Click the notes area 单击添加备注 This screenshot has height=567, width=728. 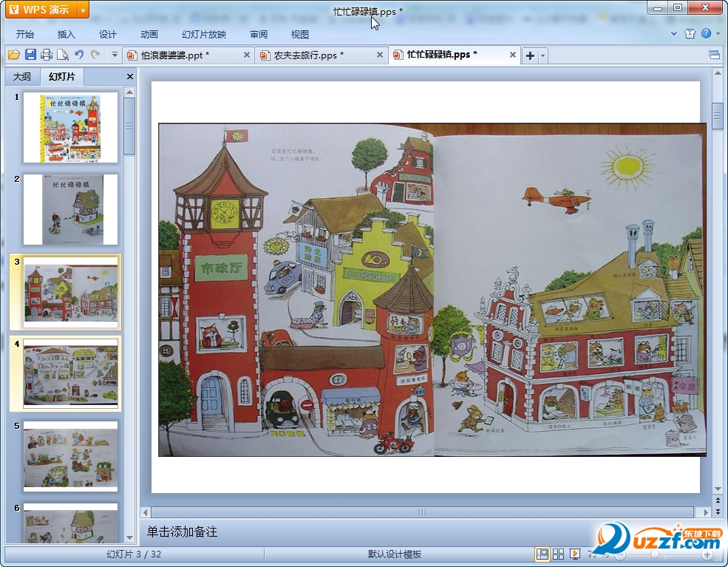point(182,532)
